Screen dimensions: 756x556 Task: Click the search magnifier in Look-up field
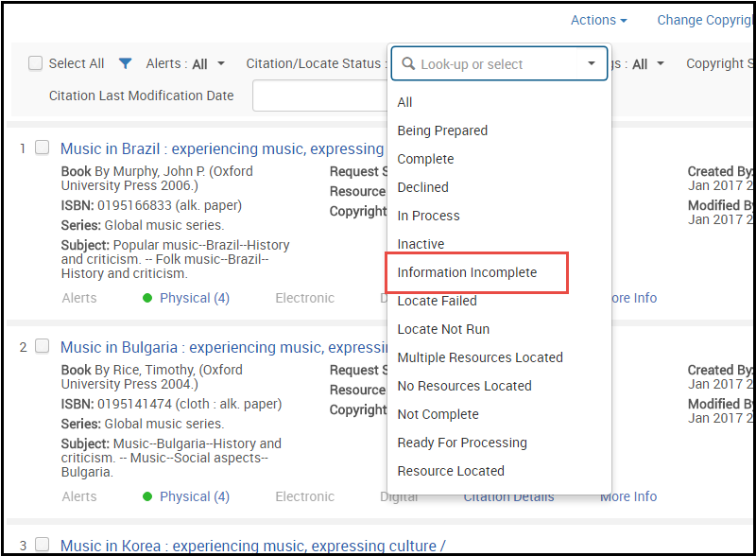pos(408,63)
